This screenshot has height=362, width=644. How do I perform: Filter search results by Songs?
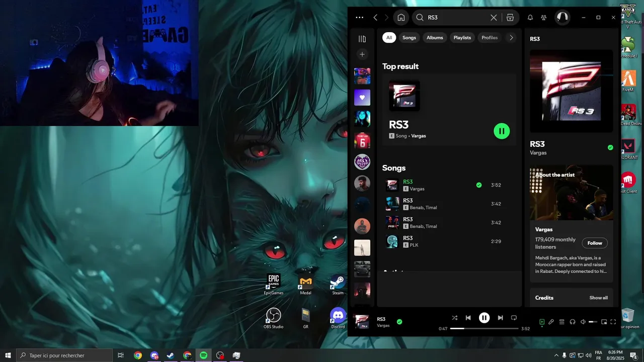tap(409, 38)
